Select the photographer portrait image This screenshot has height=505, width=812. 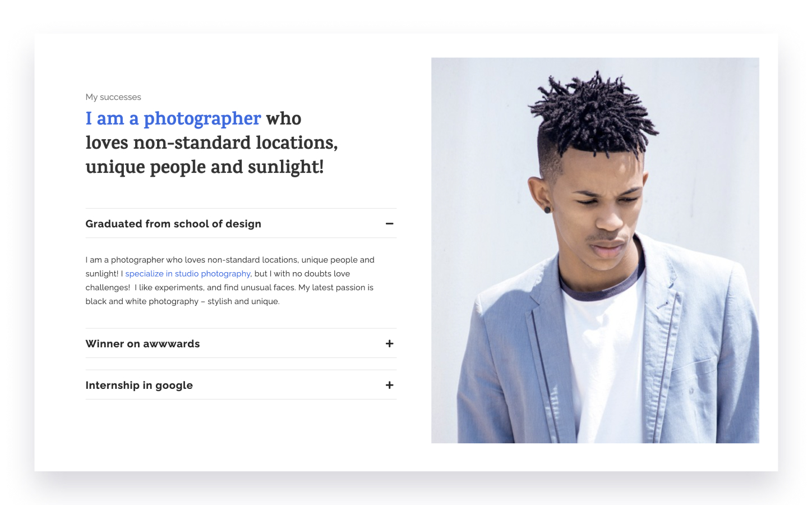click(x=595, y=250)
